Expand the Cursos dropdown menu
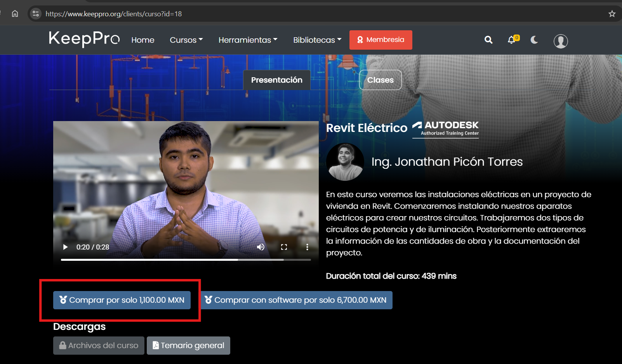622x364 pixels. point(186,40)
